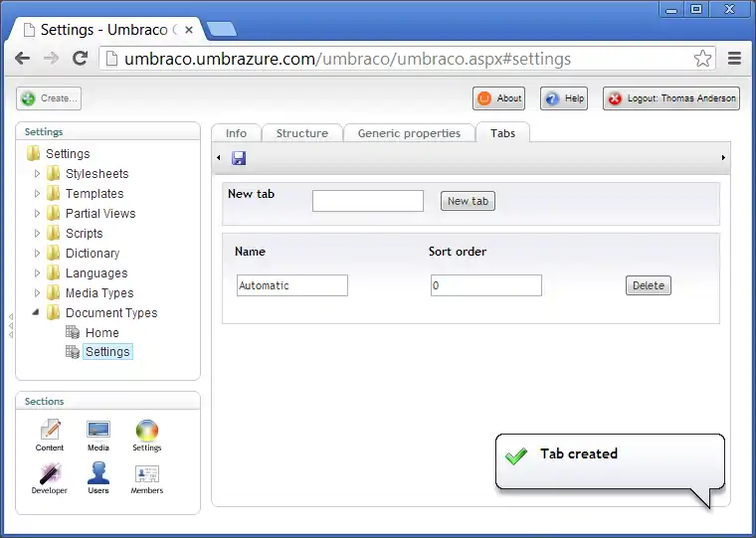Open the Home document type
The width and height of the screenshot is (756, 538).
[101, 332]
